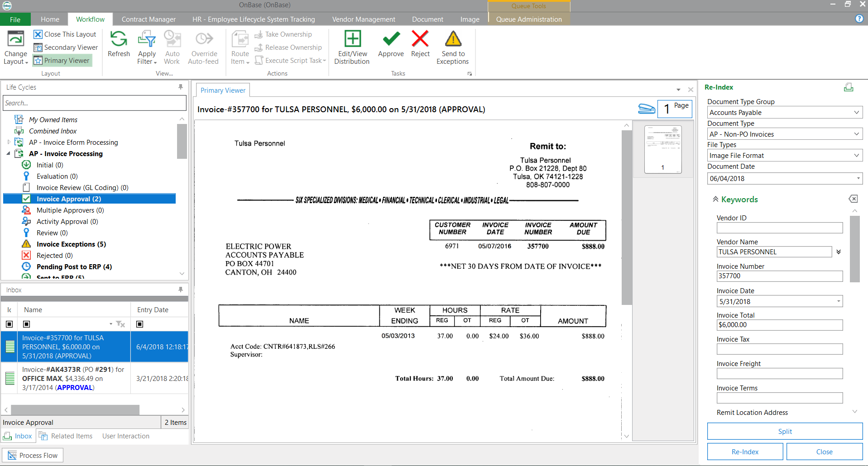Screen dimensions: 868x466
Task: Pin the Life Cycles panel
Action: click(181, 87)
